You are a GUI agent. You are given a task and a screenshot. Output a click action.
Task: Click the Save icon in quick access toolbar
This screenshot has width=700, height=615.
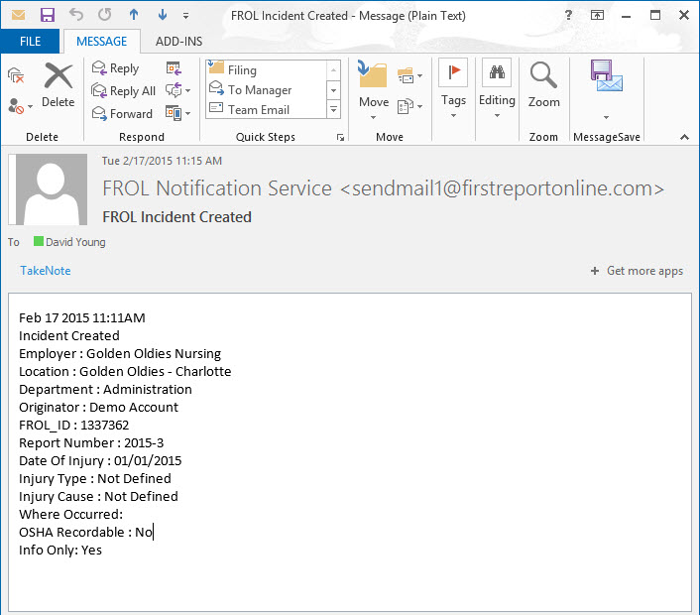(47, 16)
